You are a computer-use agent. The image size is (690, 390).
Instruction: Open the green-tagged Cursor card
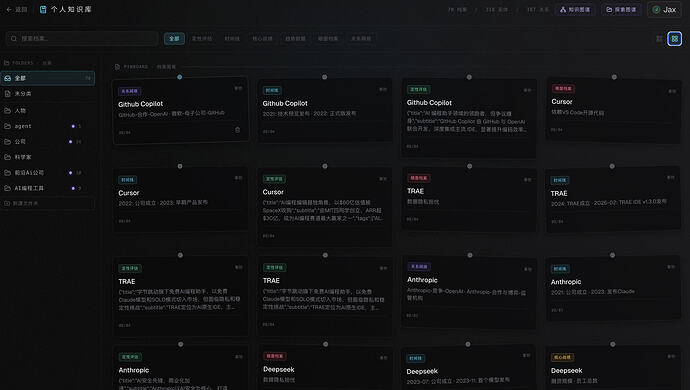coord(324,206)
